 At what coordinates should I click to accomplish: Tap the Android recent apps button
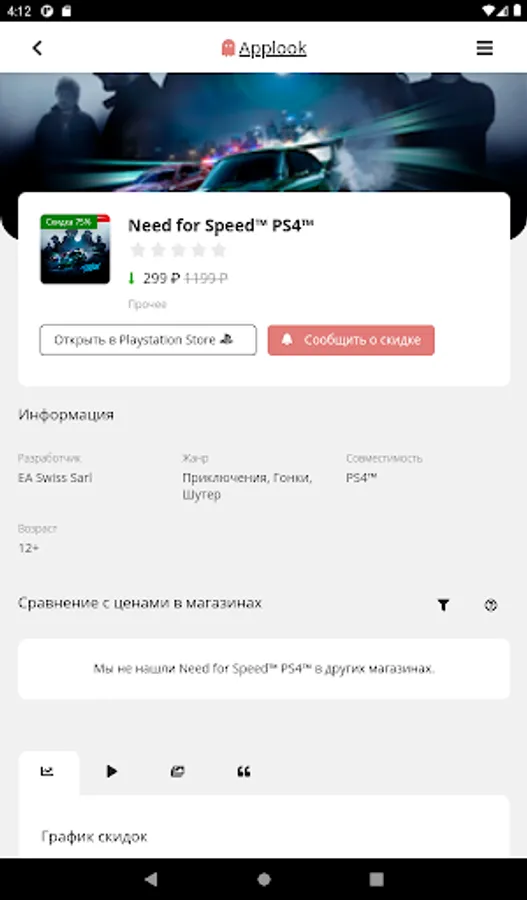[377, 879]
